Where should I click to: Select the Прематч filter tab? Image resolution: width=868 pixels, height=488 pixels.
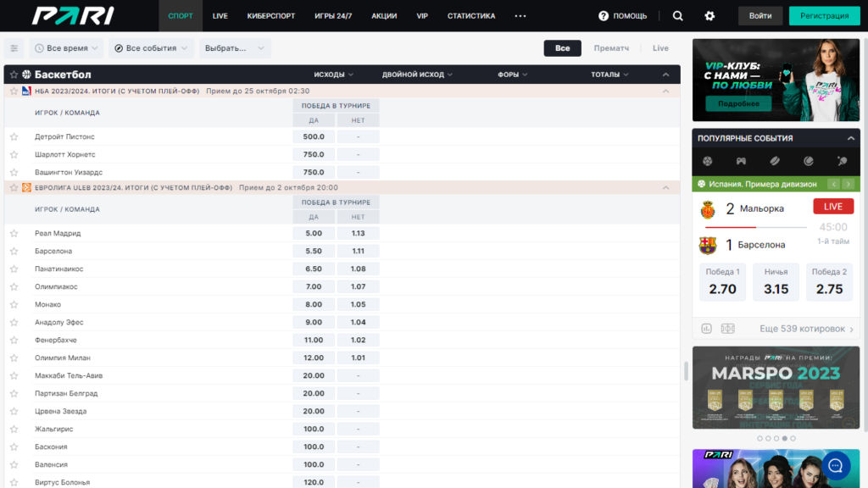coord(611,48)
